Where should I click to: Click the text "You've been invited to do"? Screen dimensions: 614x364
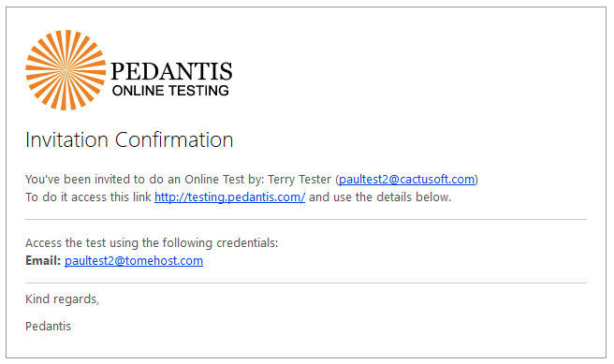[95, 180]
